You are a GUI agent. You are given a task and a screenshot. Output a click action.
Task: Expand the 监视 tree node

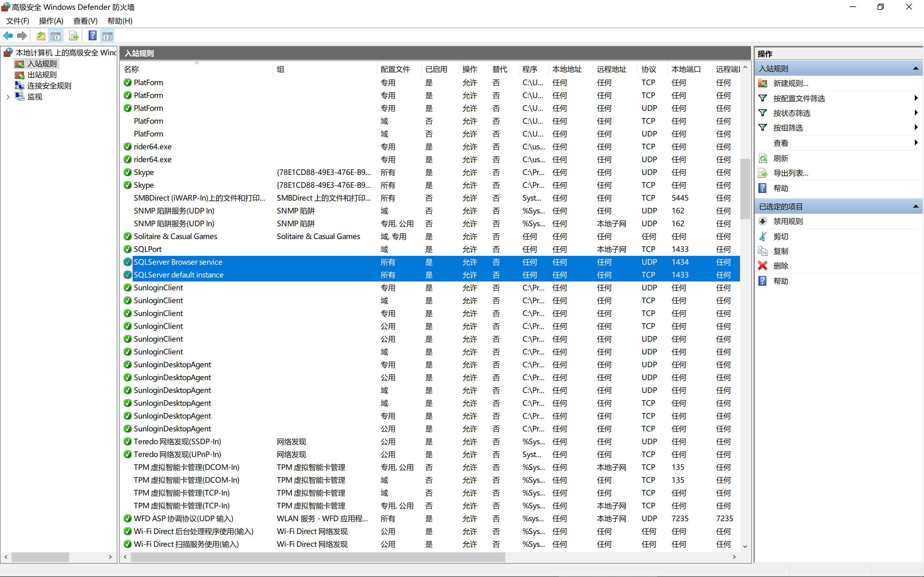pos(8,97)
